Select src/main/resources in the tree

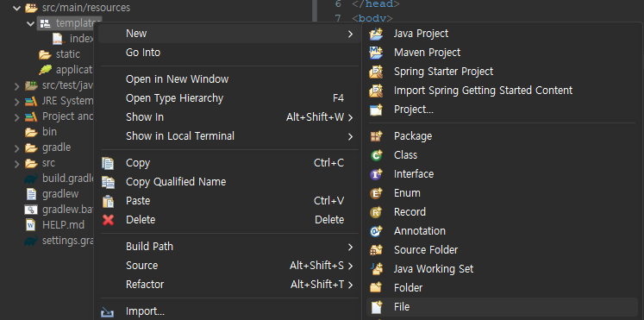click(86, 8)
